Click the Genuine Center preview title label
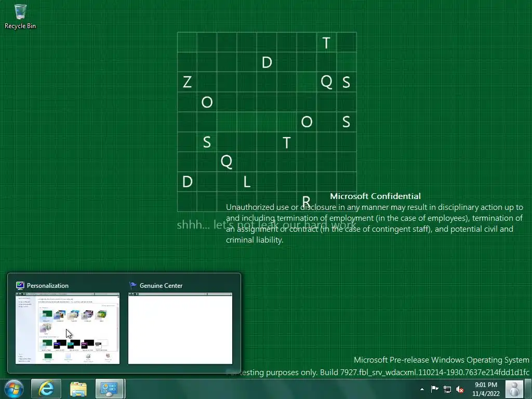The image size is (532, 399). (161, 286)
